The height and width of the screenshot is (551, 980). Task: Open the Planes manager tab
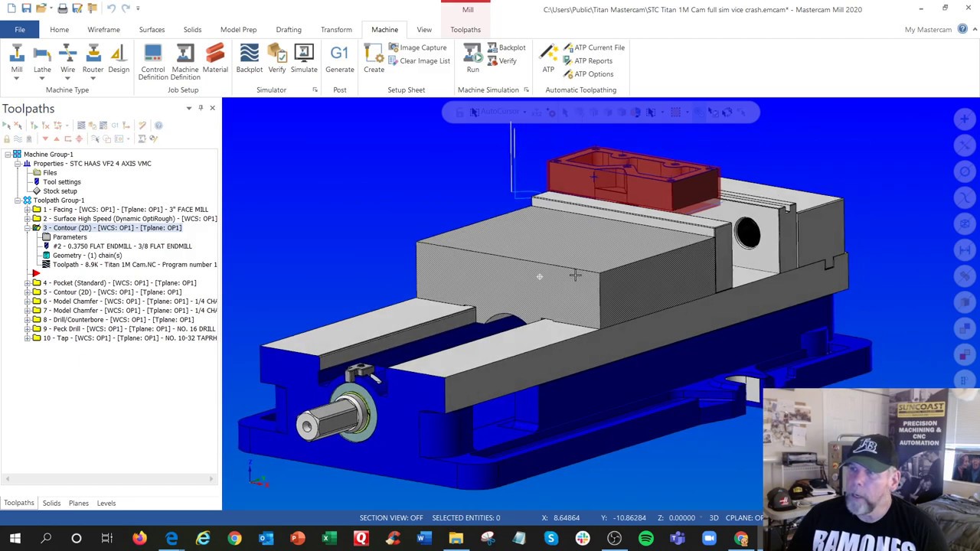78,503
